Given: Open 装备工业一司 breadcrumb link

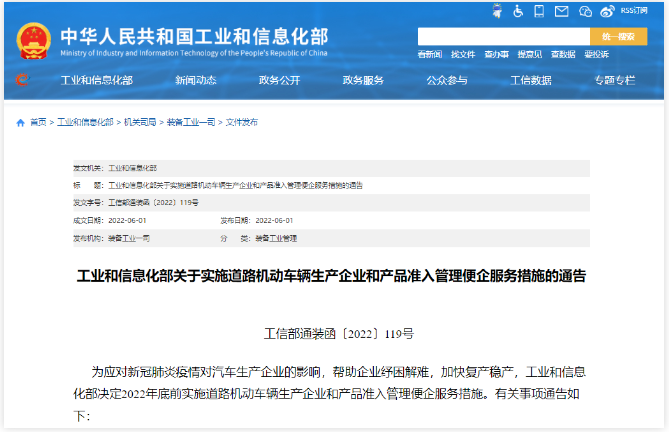Looking at the screenshot, I should coord(187,122).
